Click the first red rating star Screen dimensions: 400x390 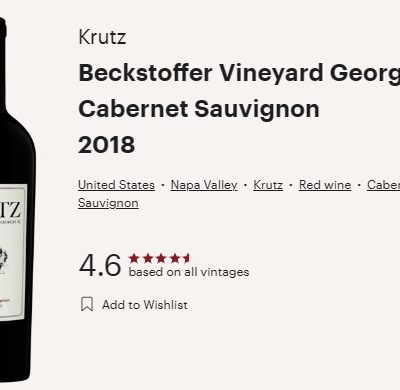point(134,258)
